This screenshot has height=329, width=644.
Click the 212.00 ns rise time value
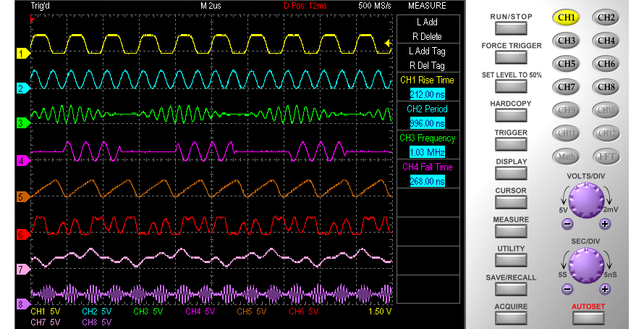(427, 95)
